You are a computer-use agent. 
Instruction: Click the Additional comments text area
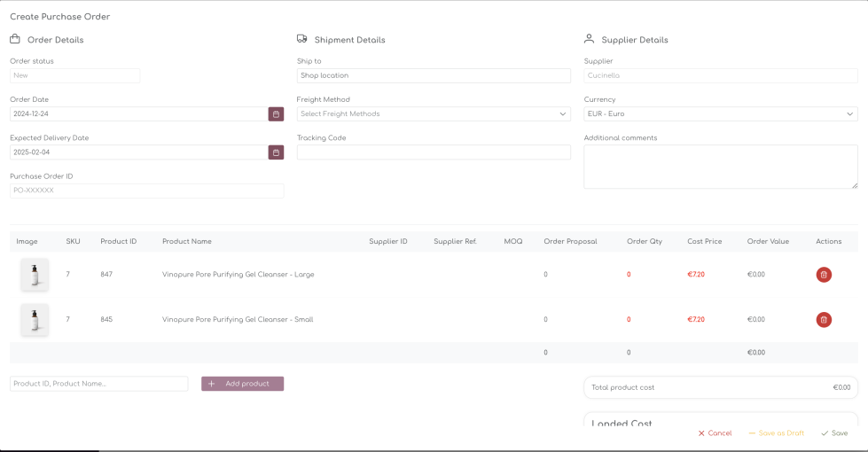click(x=720, y=167)
